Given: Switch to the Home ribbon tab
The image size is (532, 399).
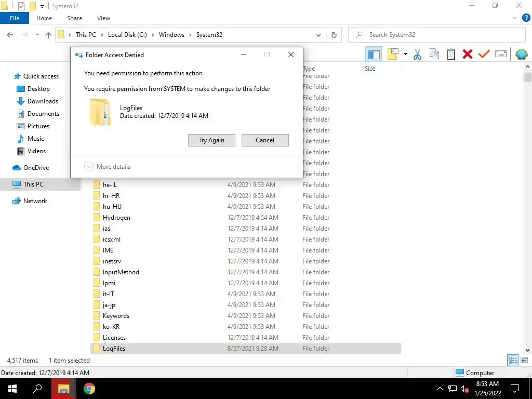Looking at the screenshot, I should point(44,18).
